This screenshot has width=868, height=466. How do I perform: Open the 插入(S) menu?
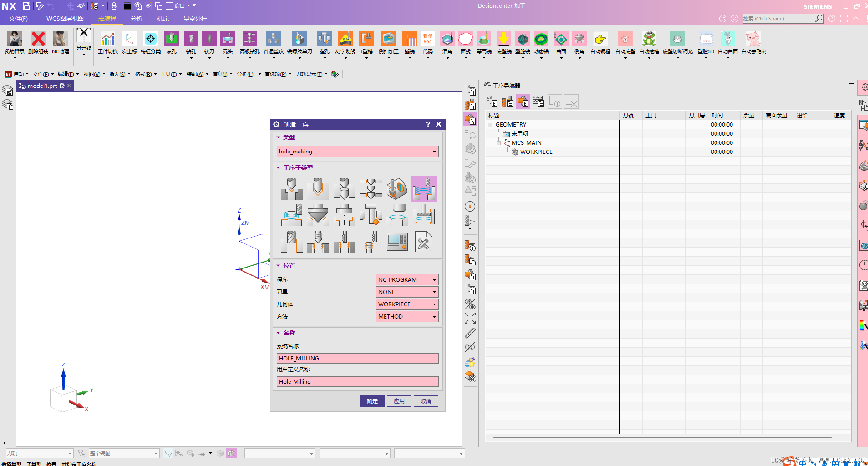[119, 74]
